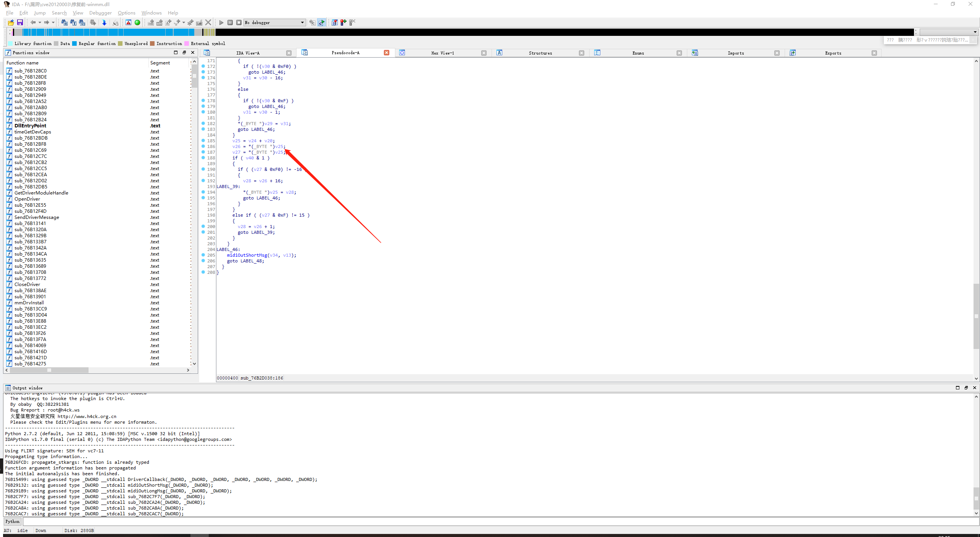
Task: Click the red X delete icon in toolbar
Action: tap(208, 23)
